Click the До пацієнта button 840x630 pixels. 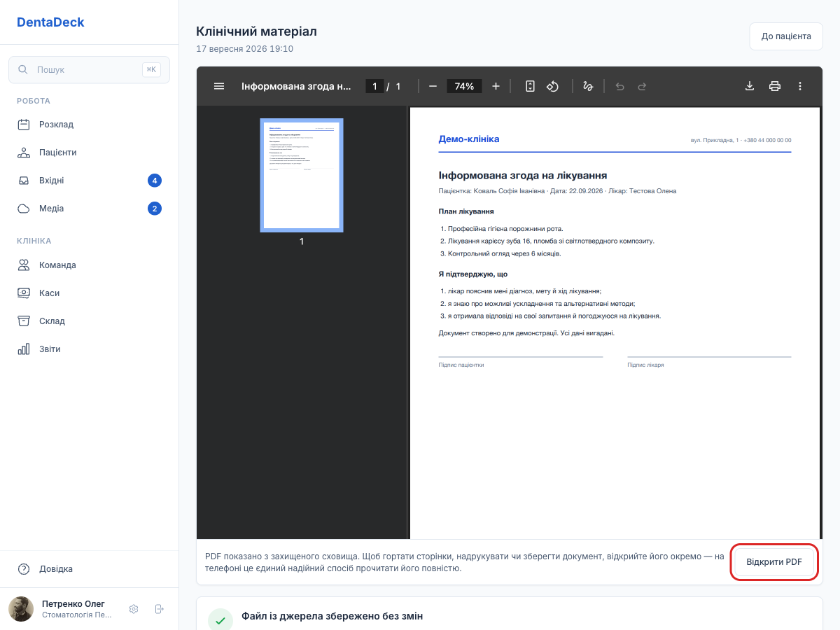786,36
